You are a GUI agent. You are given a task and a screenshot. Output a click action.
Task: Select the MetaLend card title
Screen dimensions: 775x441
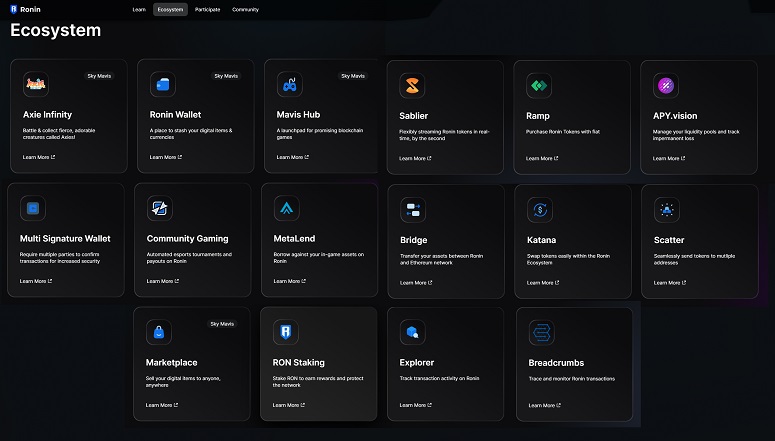(x=294, y=239)
